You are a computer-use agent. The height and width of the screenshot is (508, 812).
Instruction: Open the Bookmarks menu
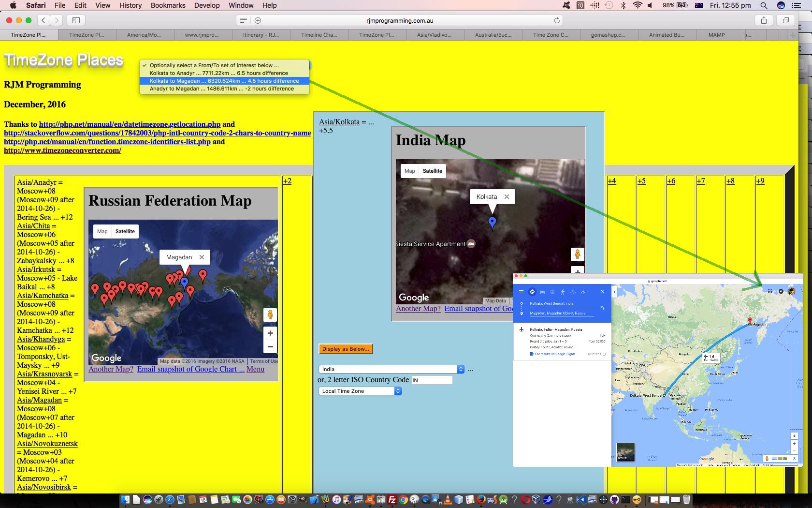pos(168,5)
